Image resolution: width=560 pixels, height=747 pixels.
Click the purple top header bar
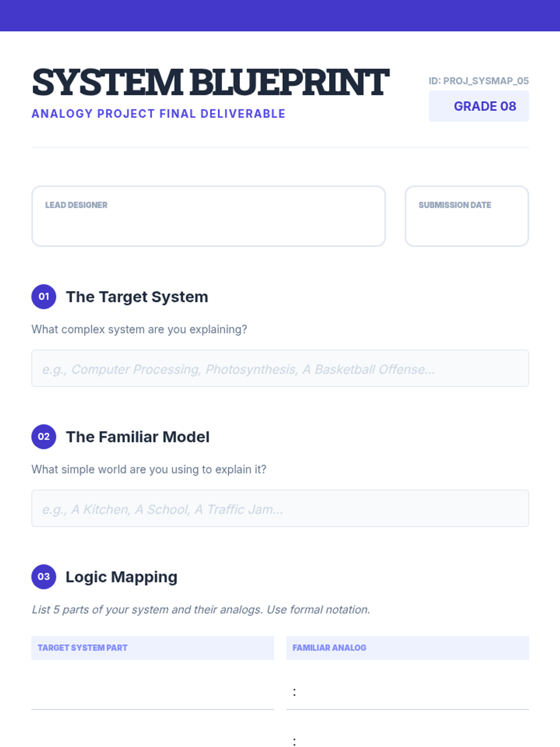[280, 15]
